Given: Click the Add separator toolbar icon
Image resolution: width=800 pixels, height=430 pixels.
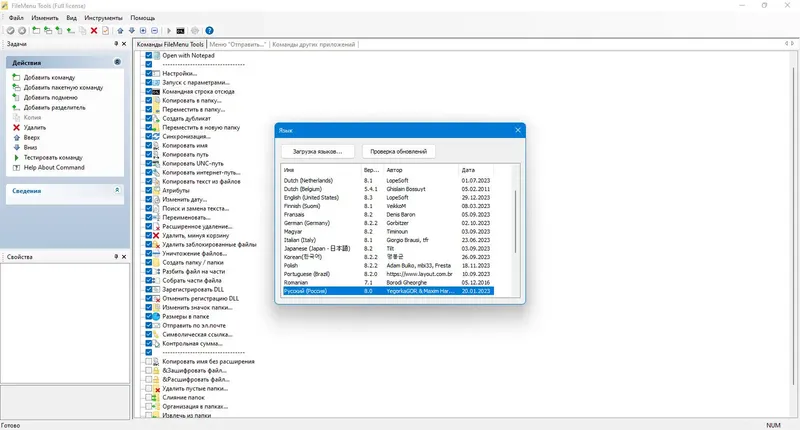Looking at the screenshot, I should click(x=70, y=31).
